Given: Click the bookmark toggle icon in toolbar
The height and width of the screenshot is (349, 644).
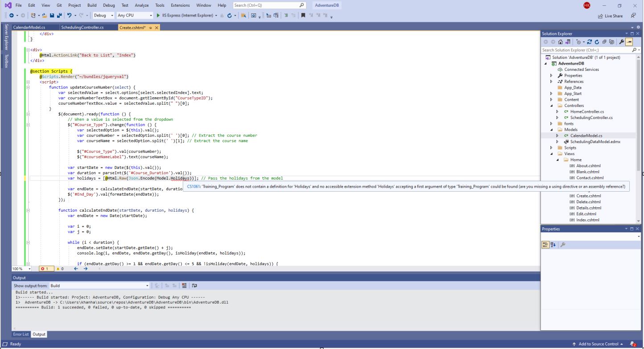Looking at the screenshot, I should (304, 16).
